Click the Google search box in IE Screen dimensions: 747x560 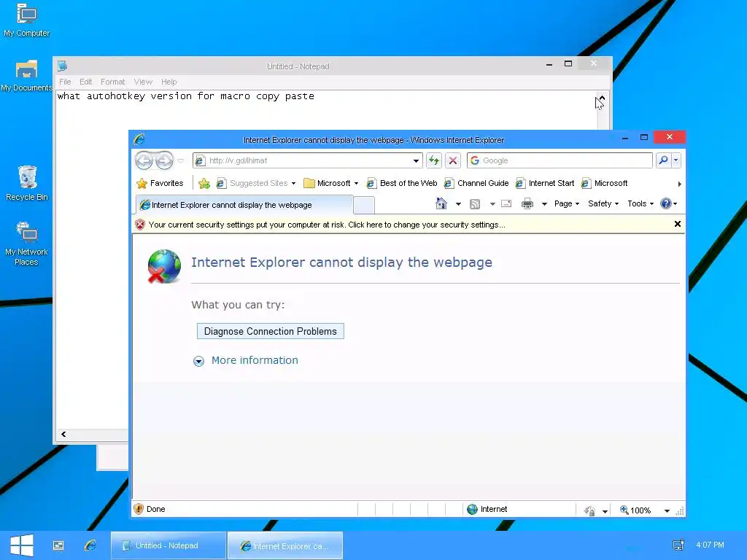[x=560, y=160]
